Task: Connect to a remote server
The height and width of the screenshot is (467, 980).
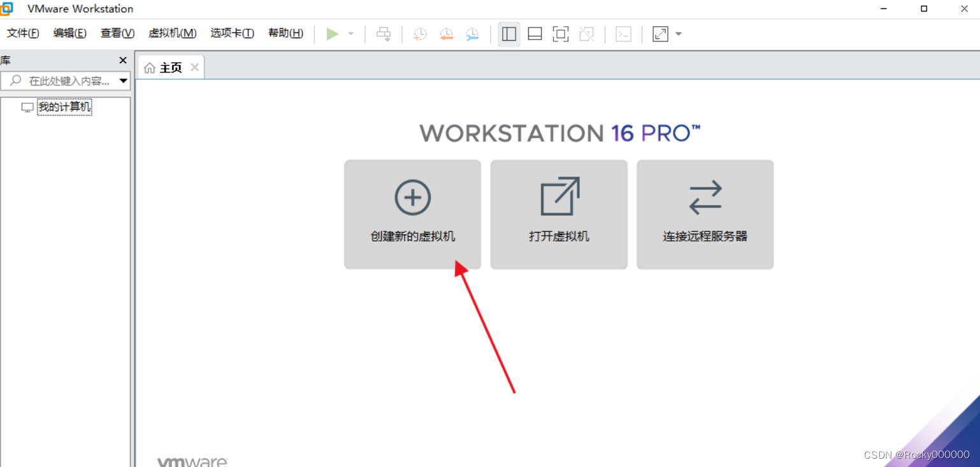Action: 705,213
